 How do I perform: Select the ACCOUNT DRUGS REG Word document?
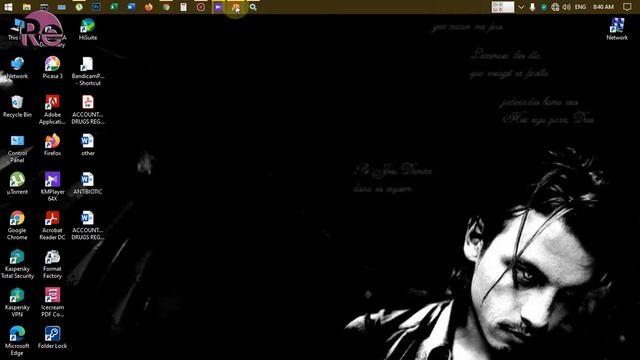(x=88, y=225)
